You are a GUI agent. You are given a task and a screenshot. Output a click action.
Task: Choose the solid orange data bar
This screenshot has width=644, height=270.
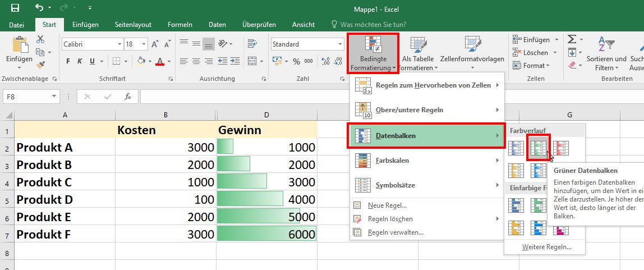tap(516, 228)
